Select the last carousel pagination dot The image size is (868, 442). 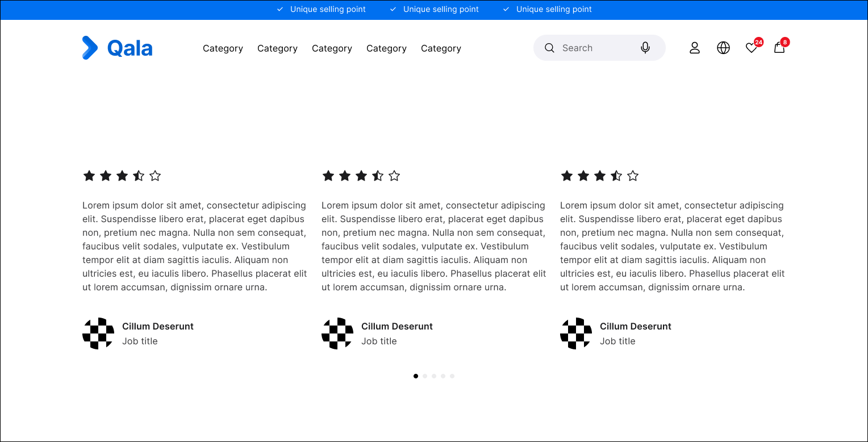point(452,376)
